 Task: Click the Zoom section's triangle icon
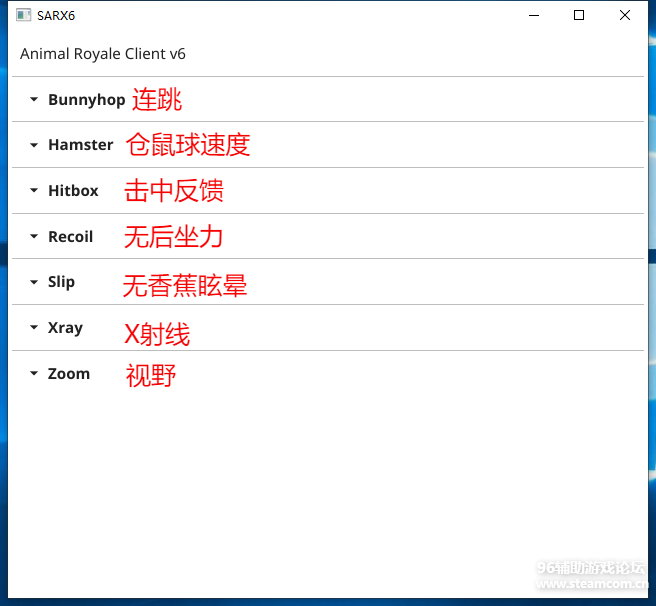34,374
